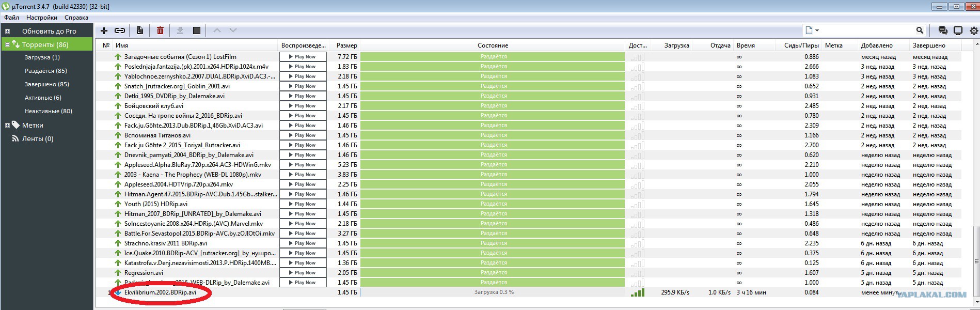
Task: Select torrent Solncestoyanie.2008.x264.HDRip
Action: pos(194,224)
